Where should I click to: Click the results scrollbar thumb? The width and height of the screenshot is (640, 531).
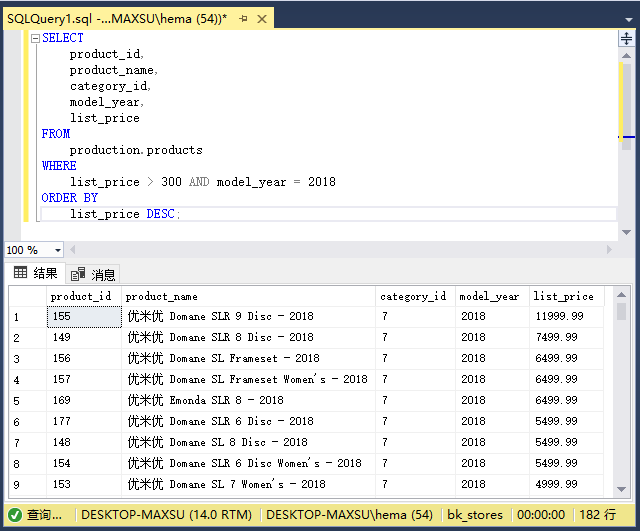621,311
